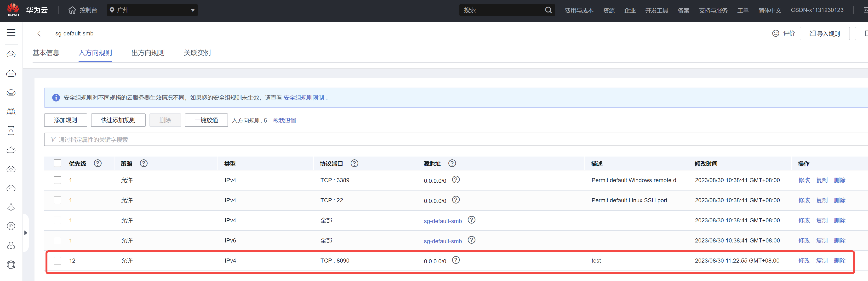This screenshot has width=868, height=281.
Task: Click help icon next to sg-default-smb in IPv6 row
Action: [471, 240]
